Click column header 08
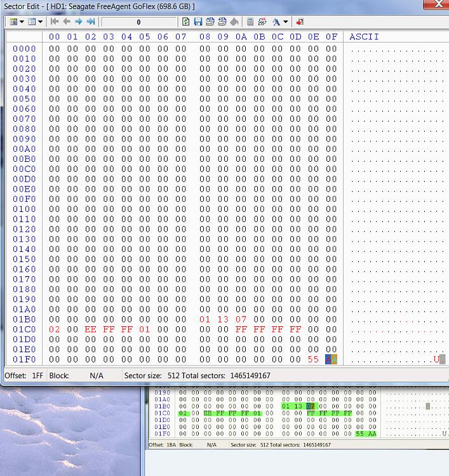The height and width of the screenshot is (476, 449). [204, 37]
